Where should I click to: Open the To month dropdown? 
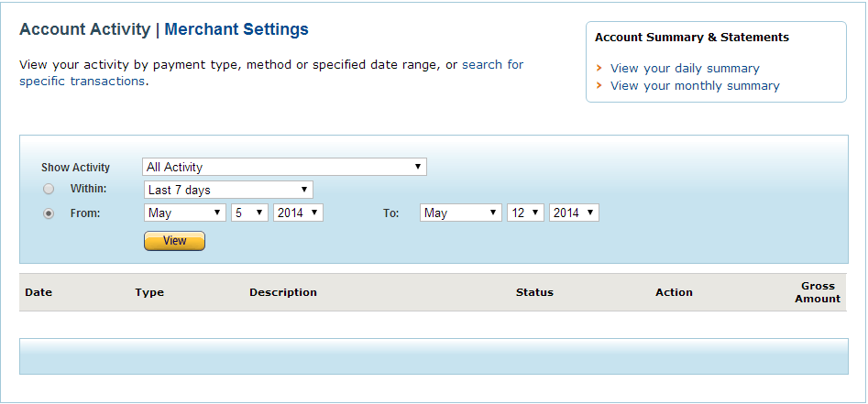click(460, 213)
